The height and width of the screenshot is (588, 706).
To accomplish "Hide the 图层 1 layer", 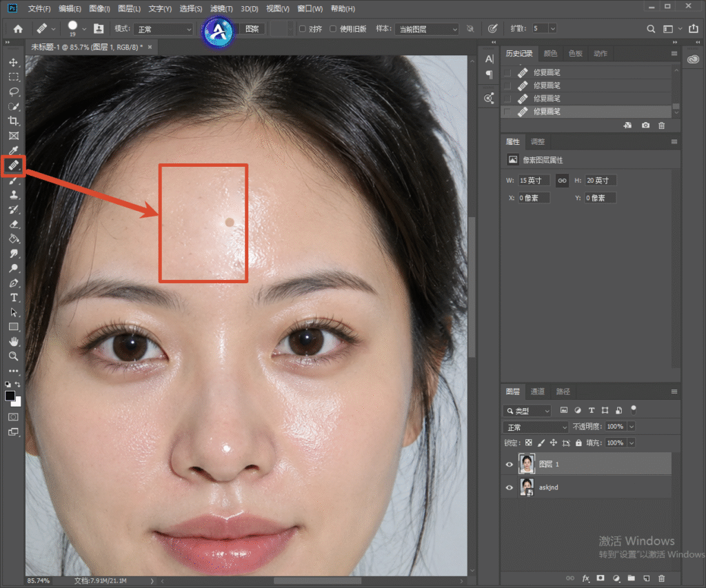I will point(510,465).
